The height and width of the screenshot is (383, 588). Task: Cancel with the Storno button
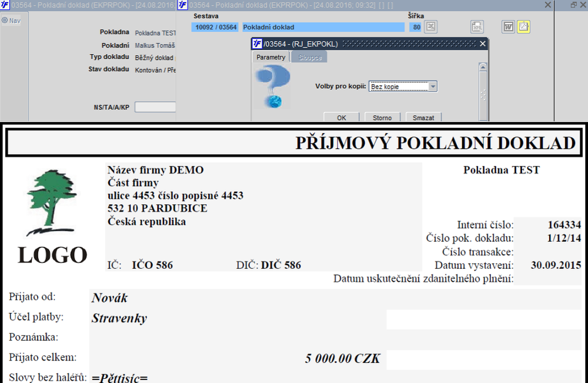pyautogui.click(x=382, y=118)
